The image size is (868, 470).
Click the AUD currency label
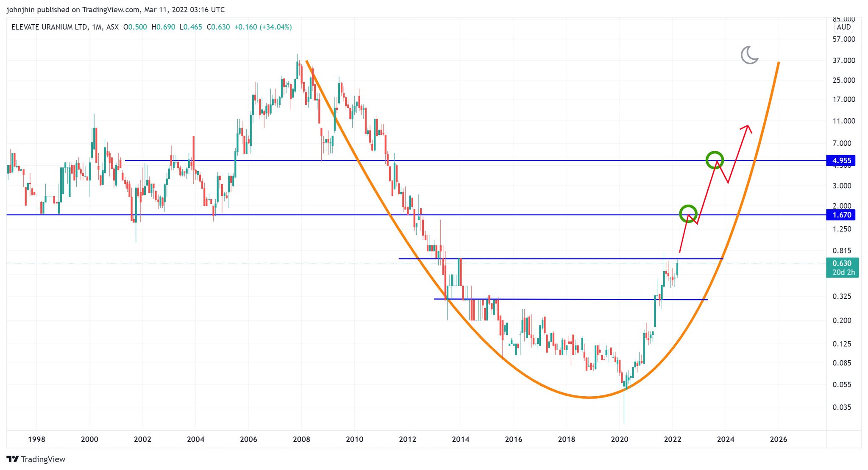point(843,27)
